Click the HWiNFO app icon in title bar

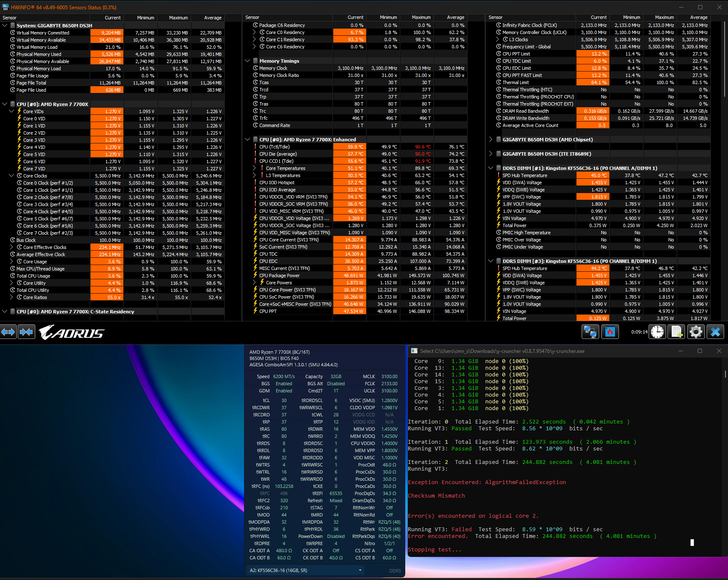click(x=5, y=7)
